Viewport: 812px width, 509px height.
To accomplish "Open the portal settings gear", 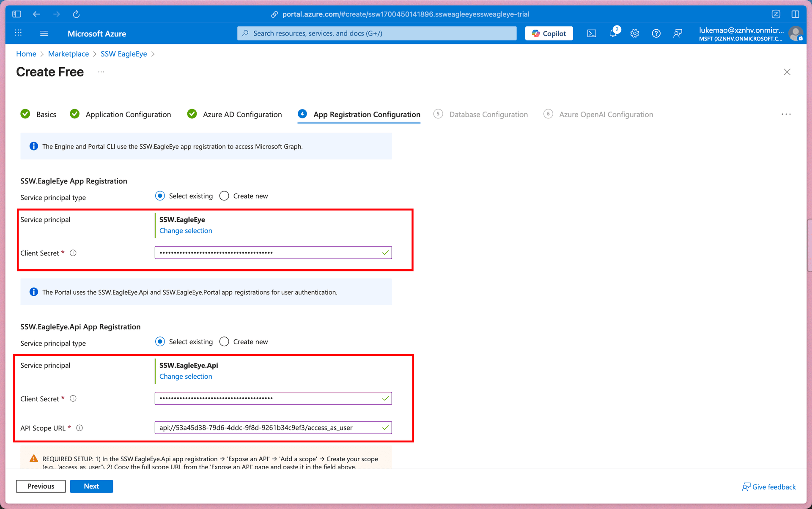I will click(634, 33).
